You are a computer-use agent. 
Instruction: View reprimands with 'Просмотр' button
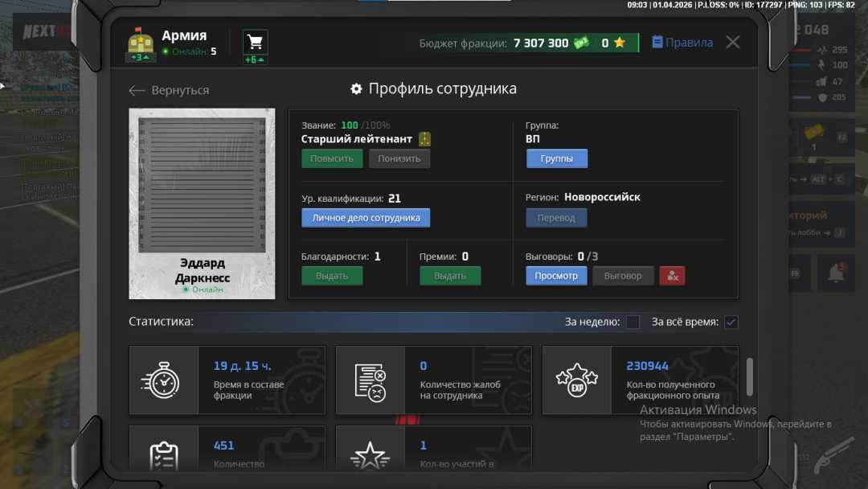pos(556,276)
